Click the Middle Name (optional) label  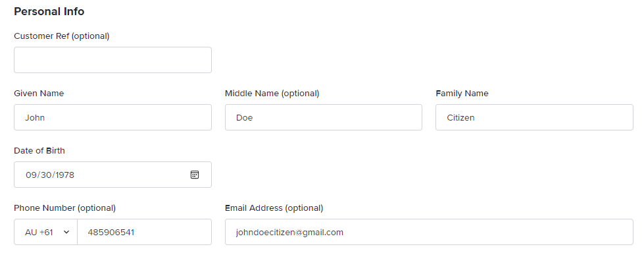(272, 94)
